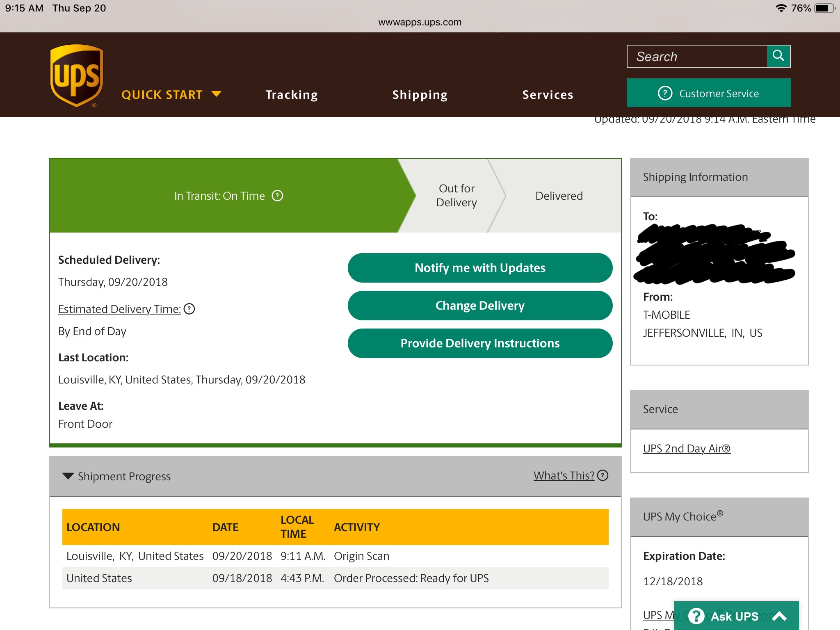840x630 pixels.
Task: Click the ACTIVITY column header
Action: coord(357,527)
